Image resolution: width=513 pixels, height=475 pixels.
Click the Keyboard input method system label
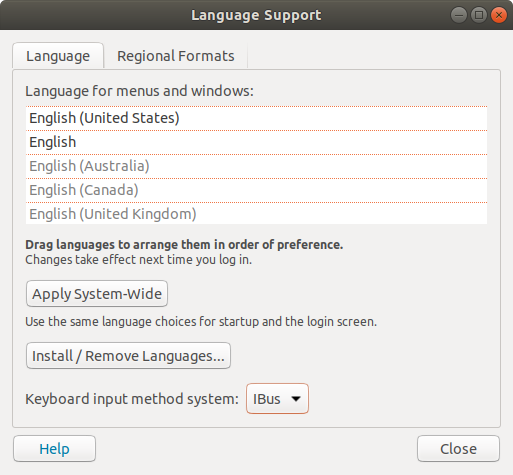pyautogui.click(x=132, y=399)
